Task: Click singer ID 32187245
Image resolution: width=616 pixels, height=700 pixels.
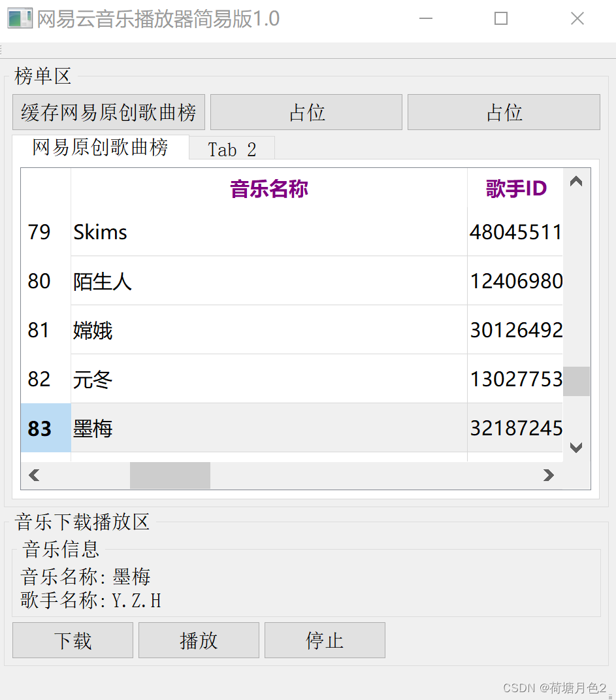Action: 515,428
